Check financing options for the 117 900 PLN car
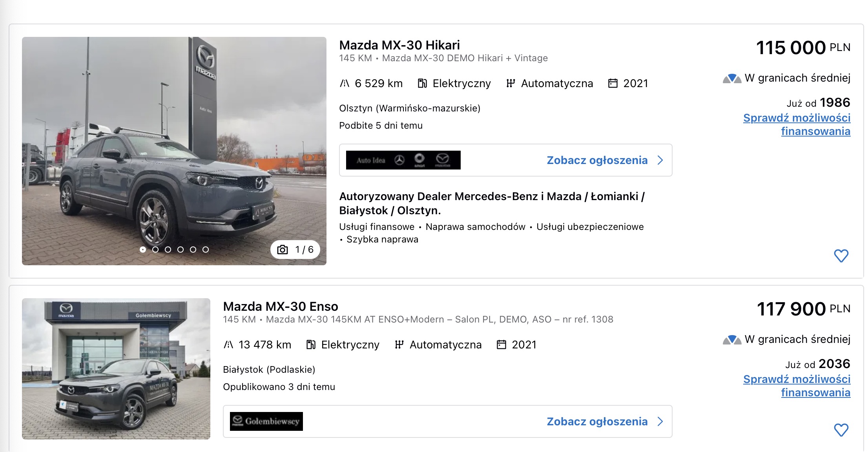This screenshot has height=452, width=868. [x=797, y=386]
